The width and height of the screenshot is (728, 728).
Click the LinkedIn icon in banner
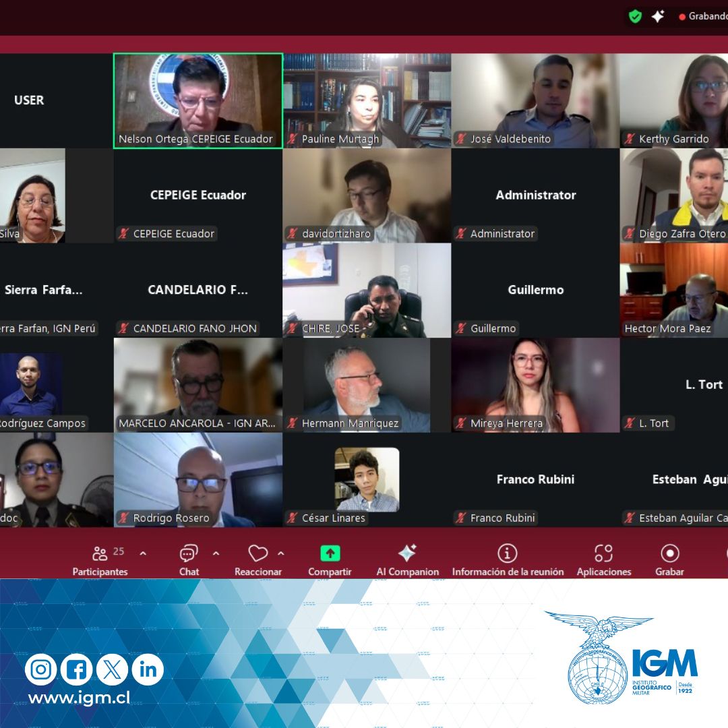coord(148,669)
